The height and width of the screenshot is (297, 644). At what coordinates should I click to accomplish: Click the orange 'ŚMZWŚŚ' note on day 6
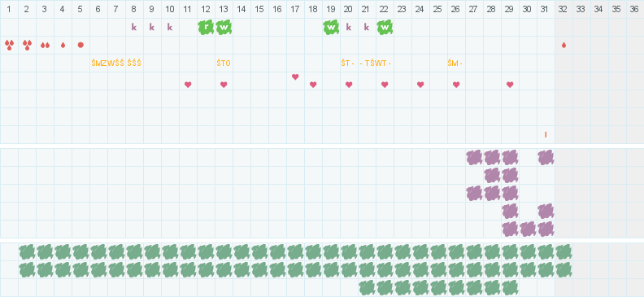107,63
